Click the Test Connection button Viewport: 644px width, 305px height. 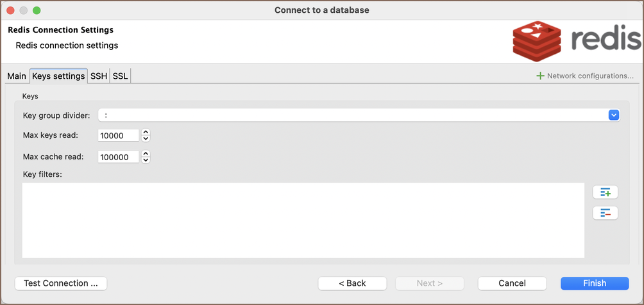[61, 283]
